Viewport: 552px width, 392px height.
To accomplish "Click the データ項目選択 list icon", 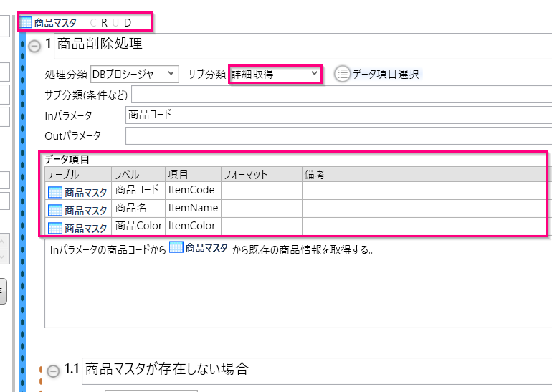I will coord(343,73).
